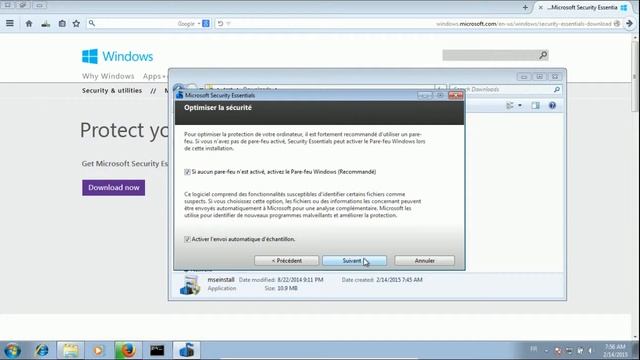Click the forward arrow in address bar
640x360 pixels.
pos(629,24)
